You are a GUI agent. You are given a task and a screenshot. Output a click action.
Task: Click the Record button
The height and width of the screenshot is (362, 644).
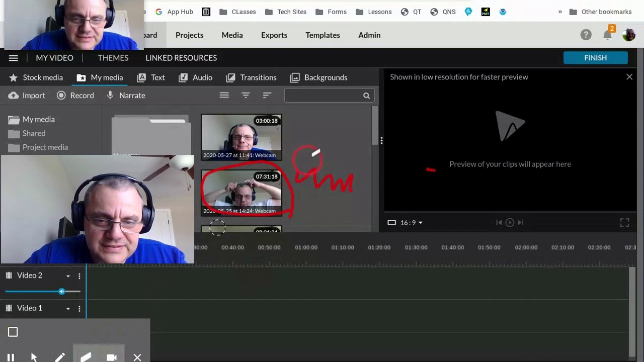pyautogui.click(x=75, y=96)
